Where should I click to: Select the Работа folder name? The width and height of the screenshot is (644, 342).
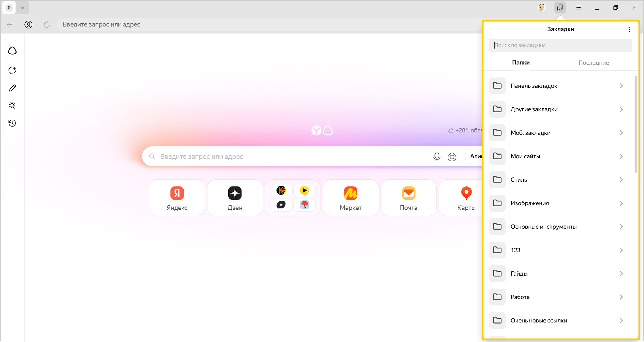pos(520,297)
